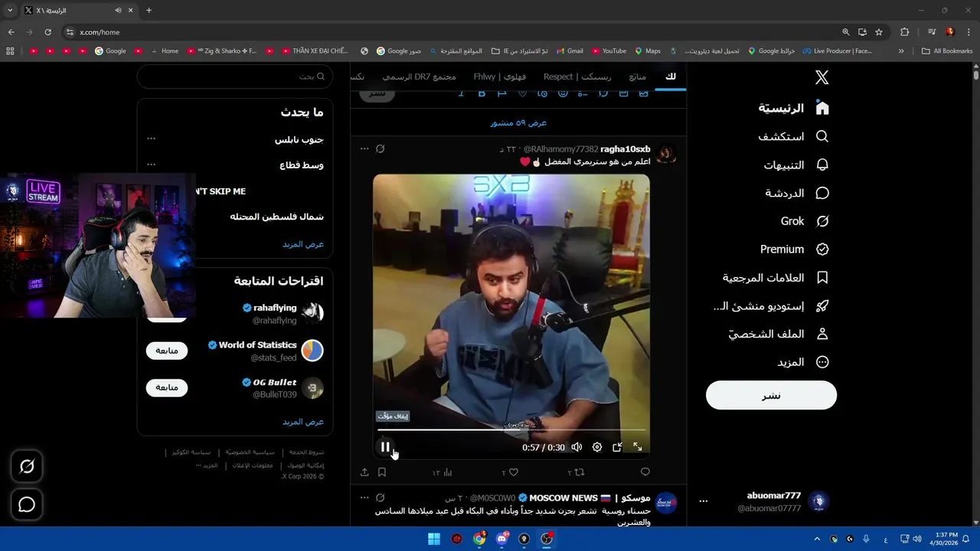Open the creator studio rocket item
The width and height of the screenshot is (980, 551).
coord(772,306)
